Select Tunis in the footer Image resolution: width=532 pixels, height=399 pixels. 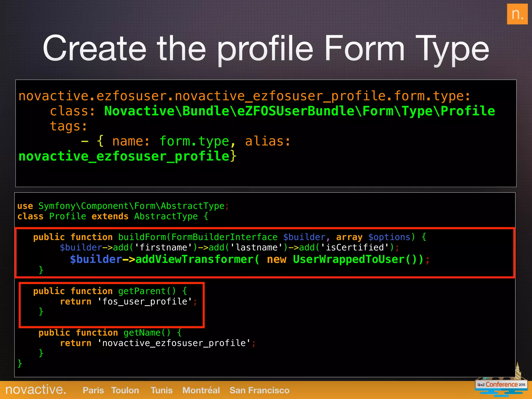[x=161, y=390]
